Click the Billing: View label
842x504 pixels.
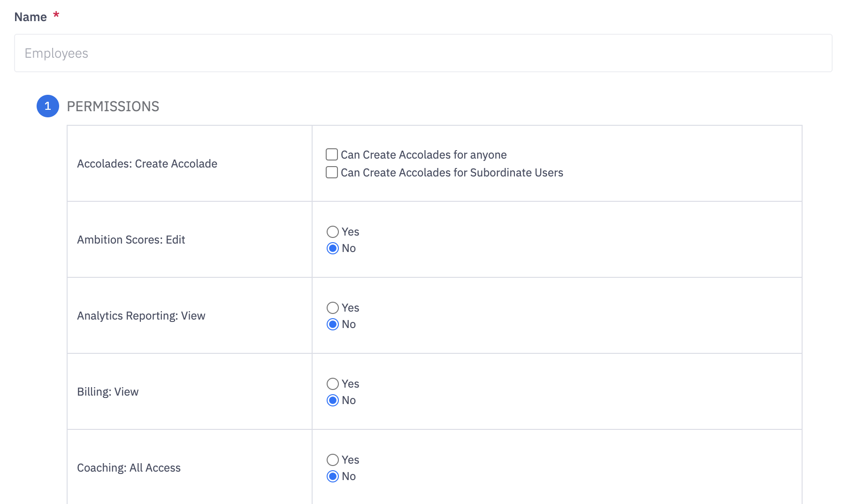click(107, 392)
